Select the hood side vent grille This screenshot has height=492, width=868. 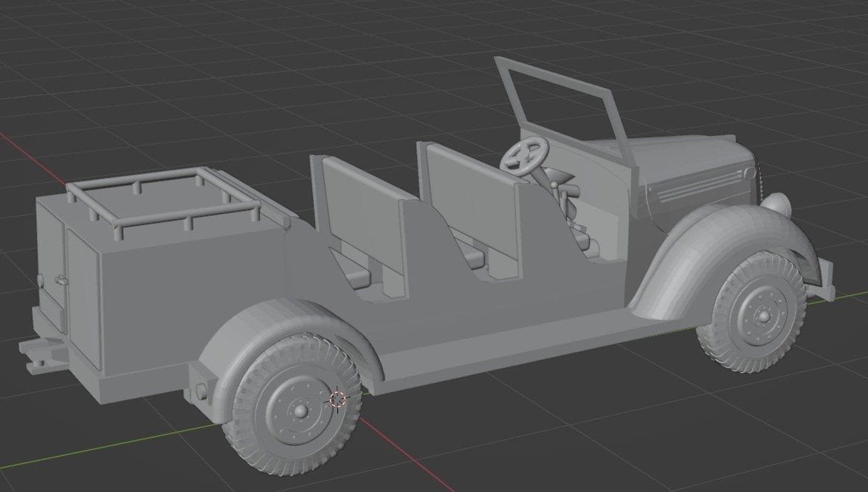[x=698, y=185]
